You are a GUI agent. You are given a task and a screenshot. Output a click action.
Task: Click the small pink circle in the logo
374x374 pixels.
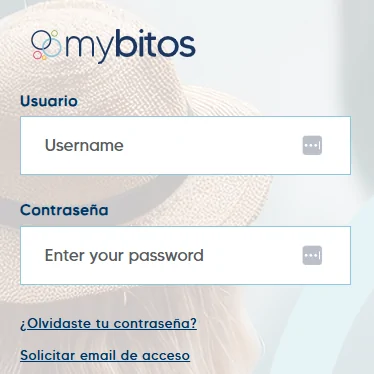(x=37, y=55)
